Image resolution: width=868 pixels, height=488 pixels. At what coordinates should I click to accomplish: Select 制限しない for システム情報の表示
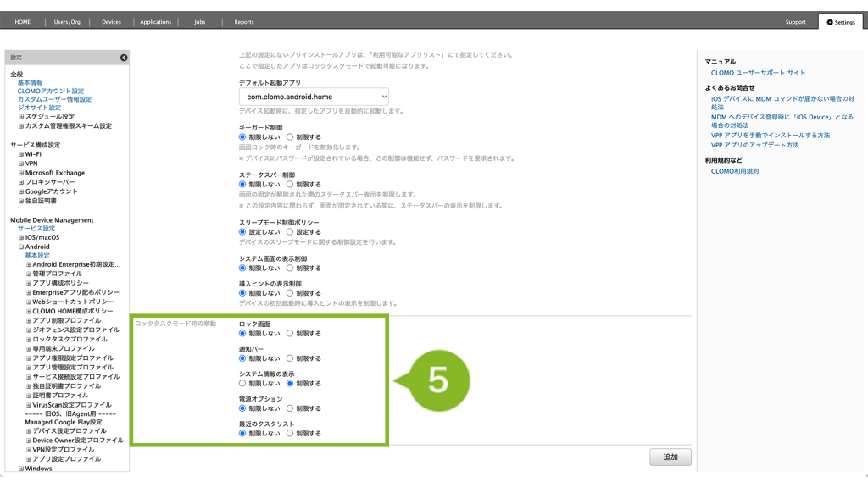(242, 384)
